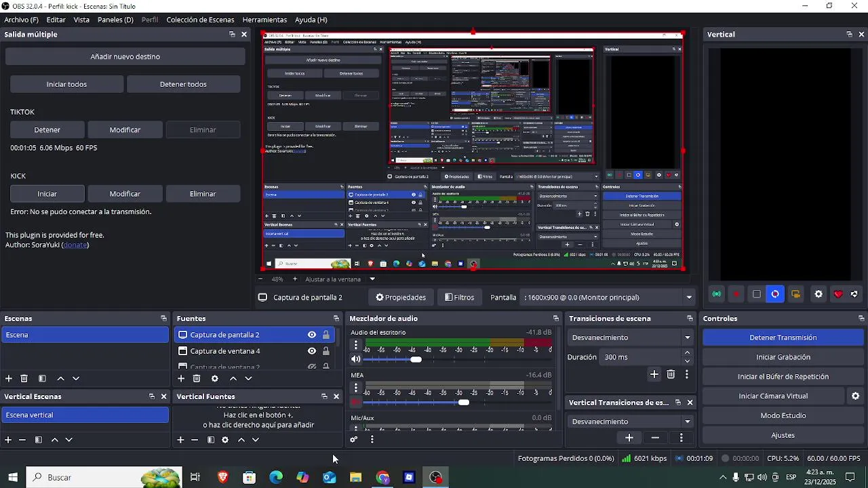868x488 pixels.
Task: Open vertical plugin settings gear icon
Action: (818, 294)
